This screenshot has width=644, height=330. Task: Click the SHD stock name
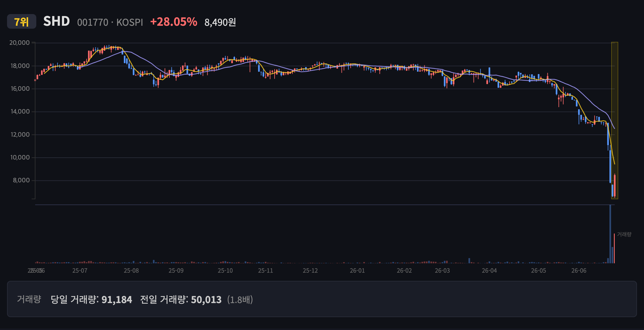[56, 21]
